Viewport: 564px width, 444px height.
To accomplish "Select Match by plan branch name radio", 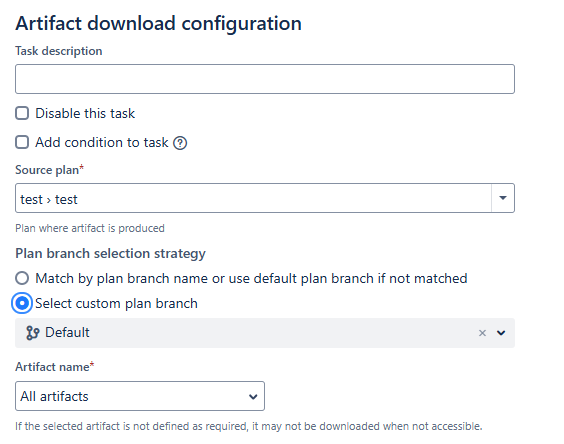I will click(22, 278).
